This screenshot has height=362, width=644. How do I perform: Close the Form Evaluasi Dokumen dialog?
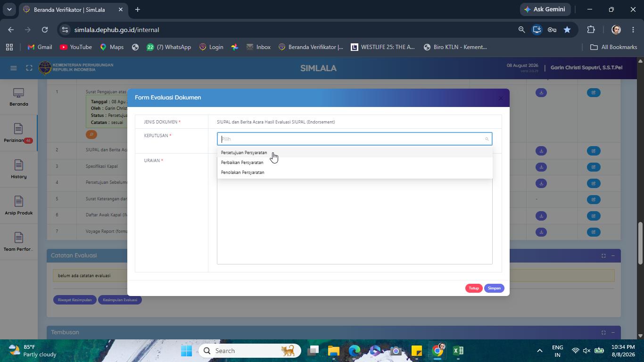(x=501, y=98)
